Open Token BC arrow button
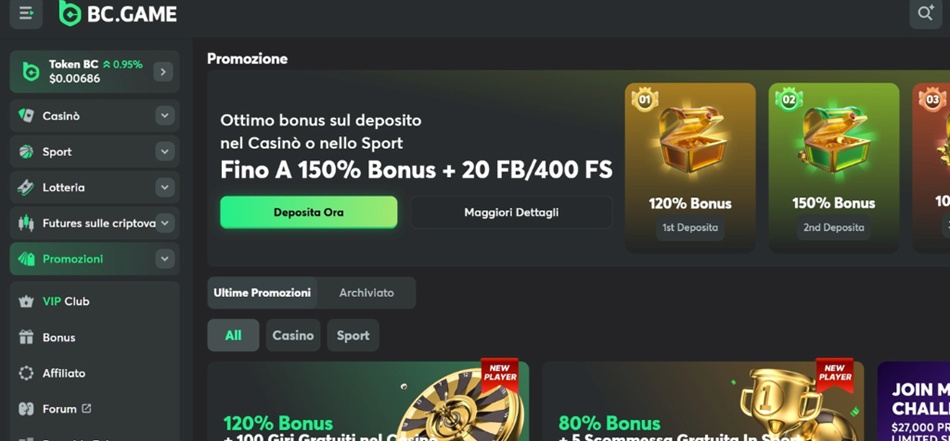 163,72
